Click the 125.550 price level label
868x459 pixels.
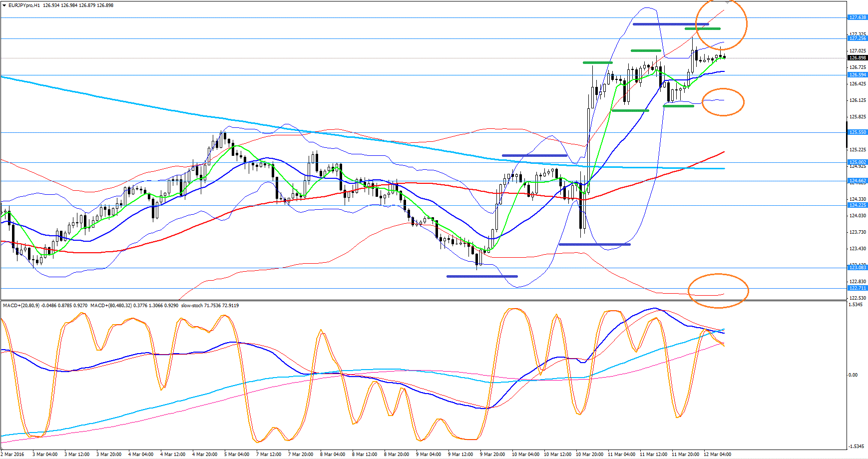(858, 132)
